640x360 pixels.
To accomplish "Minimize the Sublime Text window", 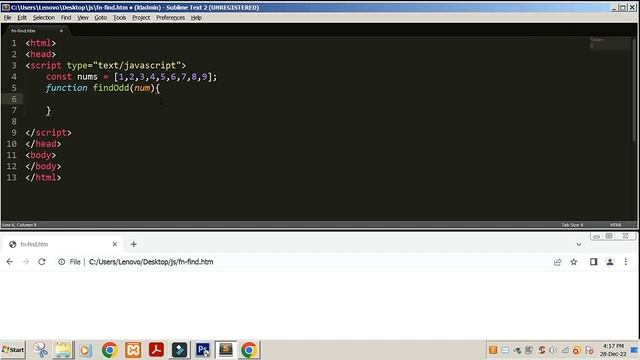I will coord(614,7).
